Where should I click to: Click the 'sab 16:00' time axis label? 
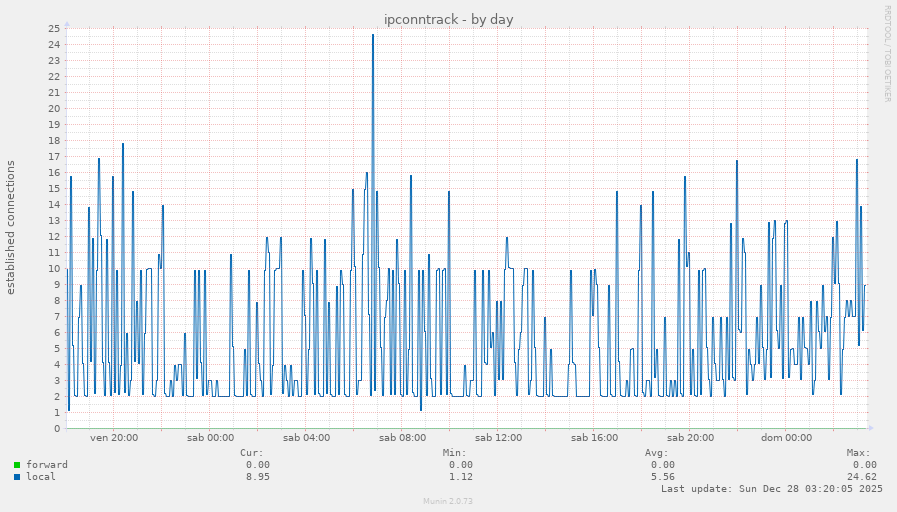594,438
